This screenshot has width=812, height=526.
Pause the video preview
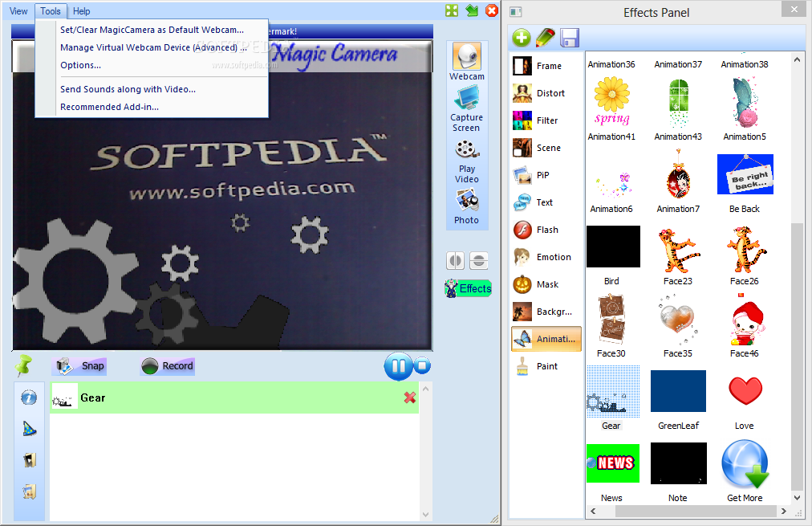[x=398, y=366]
